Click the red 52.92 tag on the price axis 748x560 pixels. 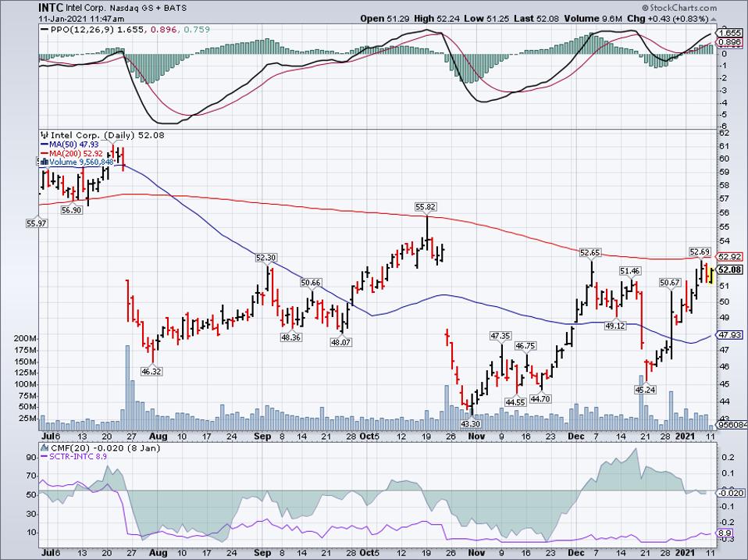(729, 257)
